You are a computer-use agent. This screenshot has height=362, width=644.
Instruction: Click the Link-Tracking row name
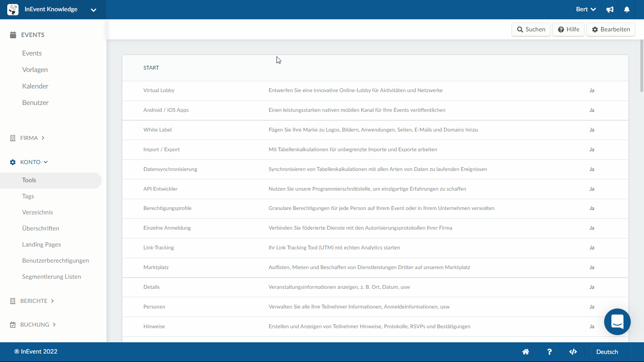tap(159, 248)
